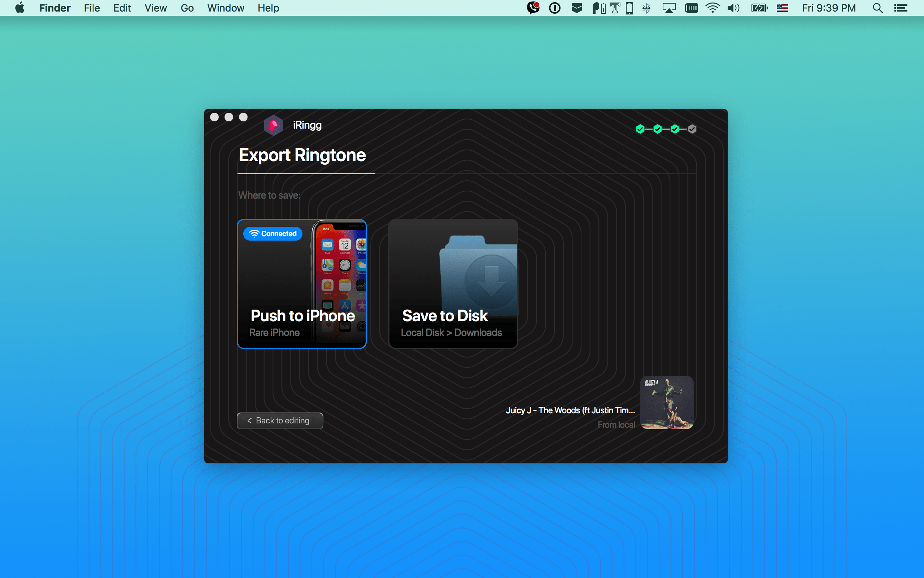The height and width of the screenshot is (578, 924).
Task: Open Spotlight search
Action: click(x=877, y=8)
